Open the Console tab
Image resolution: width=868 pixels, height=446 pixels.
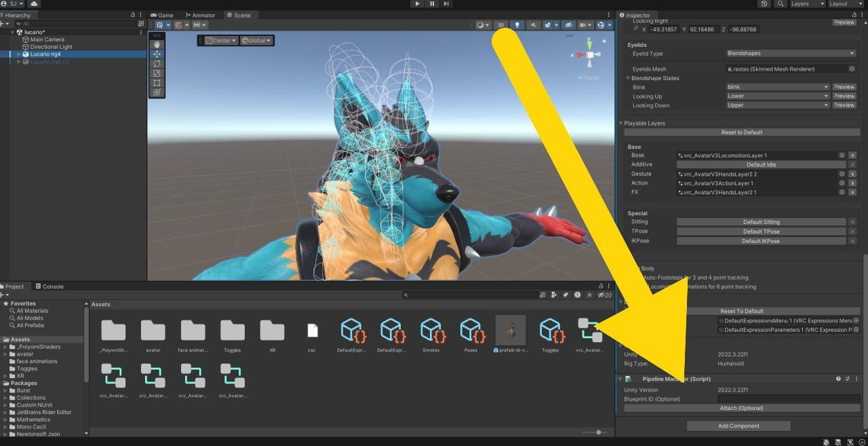coord(49,286)
